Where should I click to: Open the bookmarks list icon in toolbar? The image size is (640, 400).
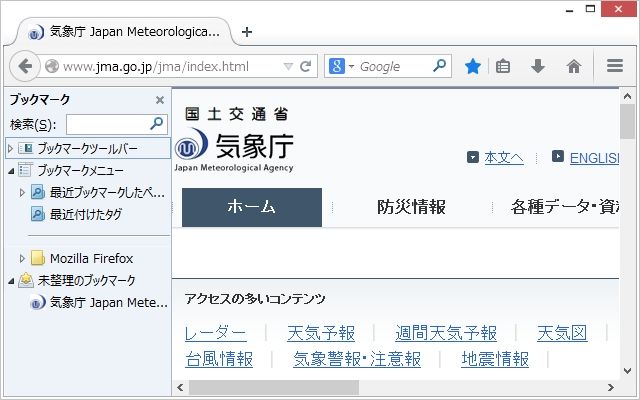502,66
